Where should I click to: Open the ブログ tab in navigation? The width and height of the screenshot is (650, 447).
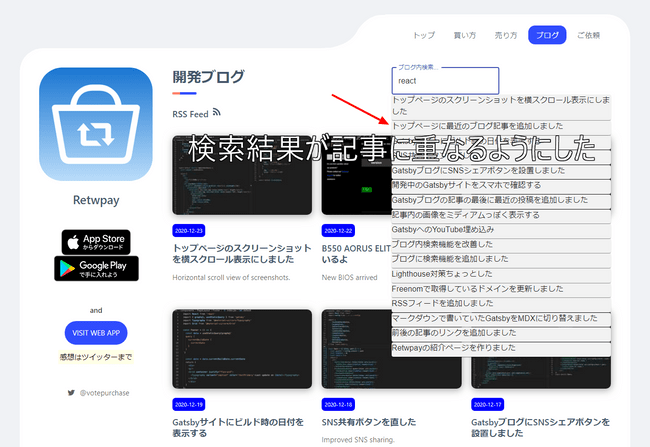pos(547,35)
